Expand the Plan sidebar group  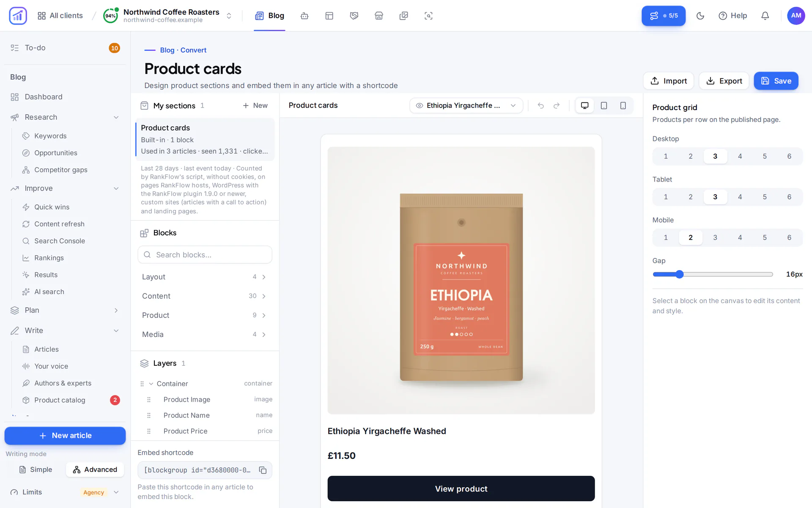click(116, 310)
